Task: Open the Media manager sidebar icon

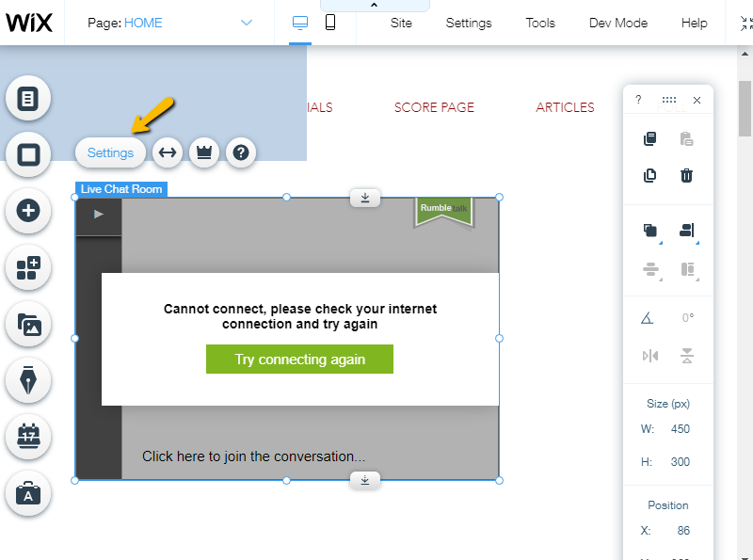Action: [x=28, y=325]
